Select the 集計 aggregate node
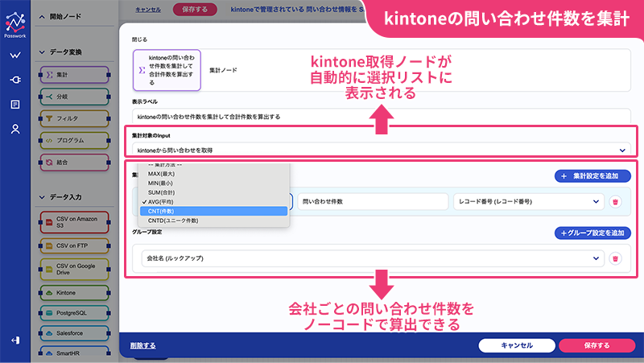 [x=74, y=75]
